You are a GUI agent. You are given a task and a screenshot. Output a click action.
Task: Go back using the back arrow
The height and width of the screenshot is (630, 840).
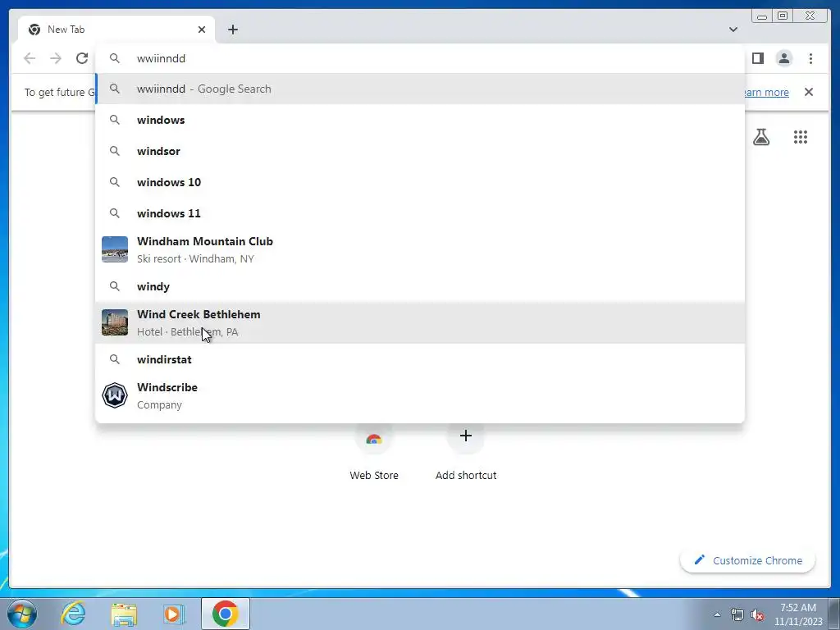pos(30,58)
